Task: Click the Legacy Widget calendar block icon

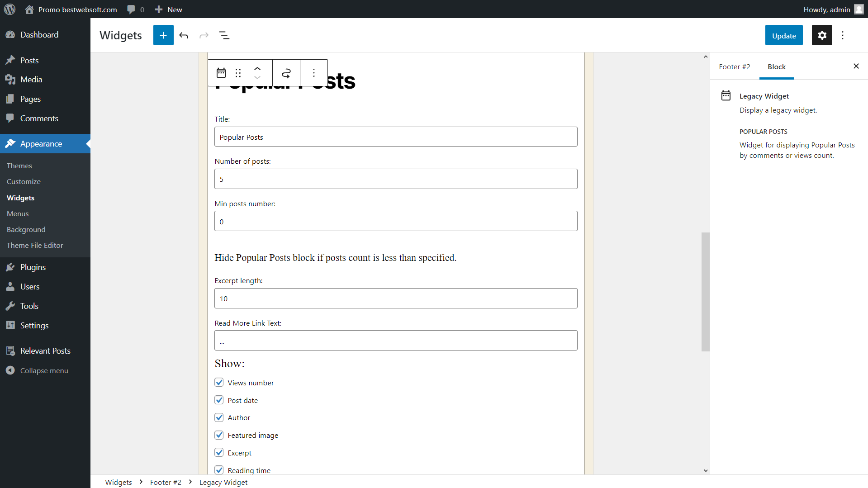Action: pos(221,73)
